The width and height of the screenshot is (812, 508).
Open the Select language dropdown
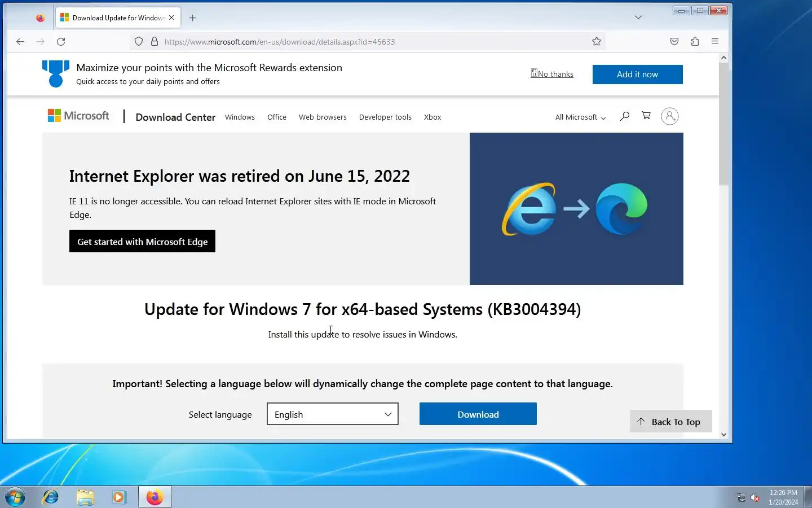[333, 414]
